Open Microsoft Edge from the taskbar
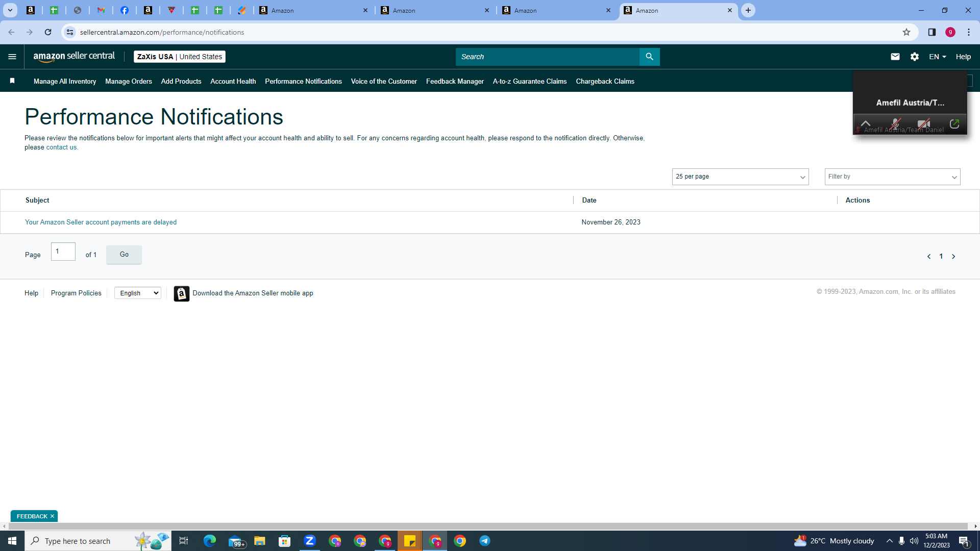Image resolution: width=980 pixels, height=551 pixels. 210,541
